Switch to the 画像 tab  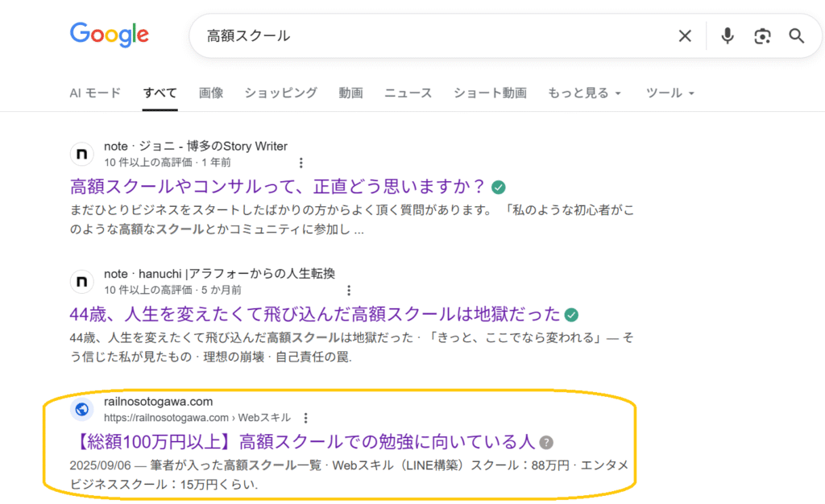click(211, 93)
